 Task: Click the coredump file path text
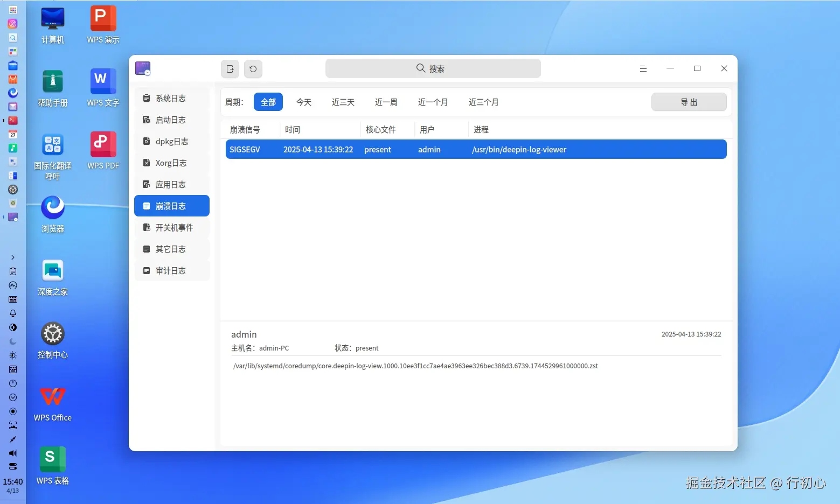[x=415, y=366]
